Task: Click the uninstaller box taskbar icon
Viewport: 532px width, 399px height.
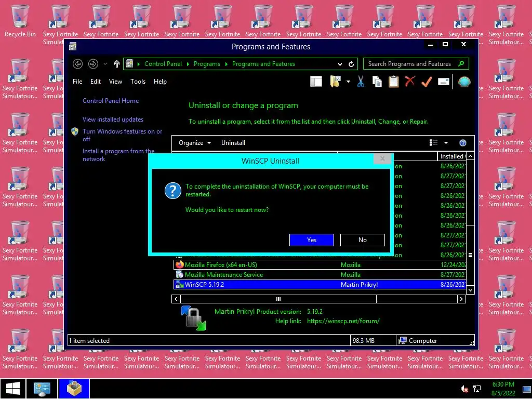Action: [74, 389]
